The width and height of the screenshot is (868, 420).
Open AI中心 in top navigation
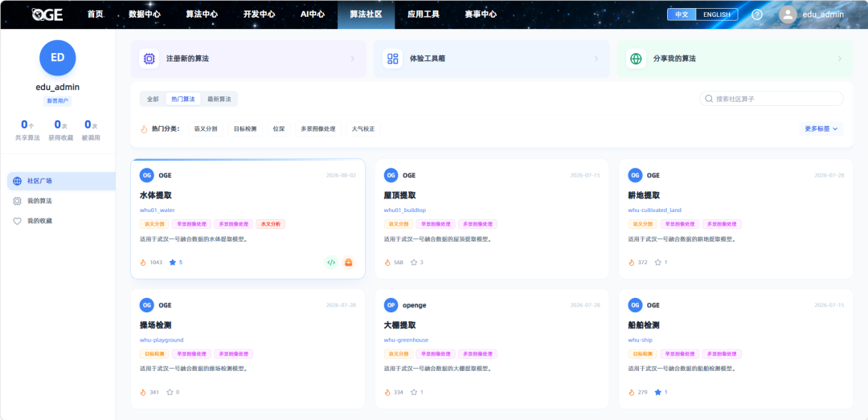[x=312, y=14]
